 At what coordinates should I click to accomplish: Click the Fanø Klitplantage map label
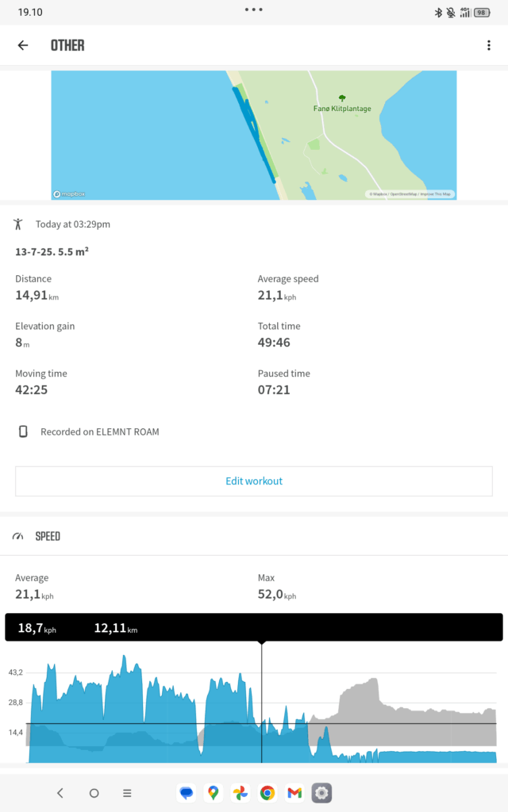point(342,109)
